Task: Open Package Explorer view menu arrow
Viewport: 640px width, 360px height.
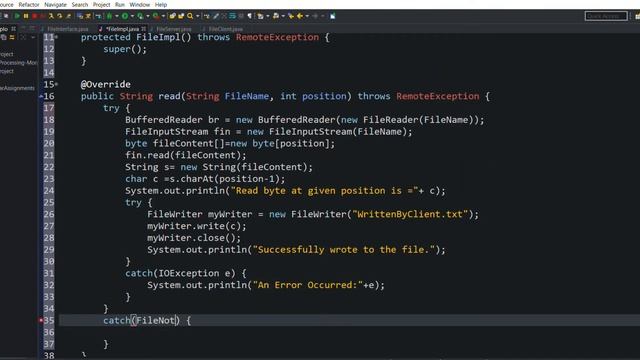Action: click(x=33, y=37)
